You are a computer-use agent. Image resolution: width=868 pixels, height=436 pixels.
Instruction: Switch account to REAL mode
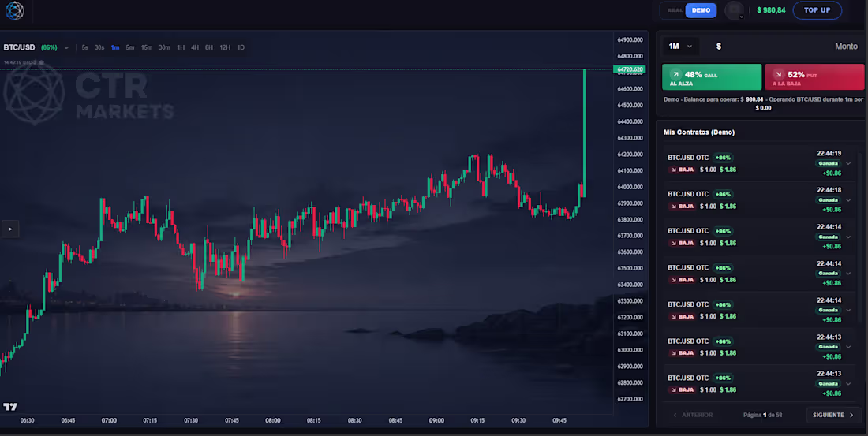tap(675, 10)
